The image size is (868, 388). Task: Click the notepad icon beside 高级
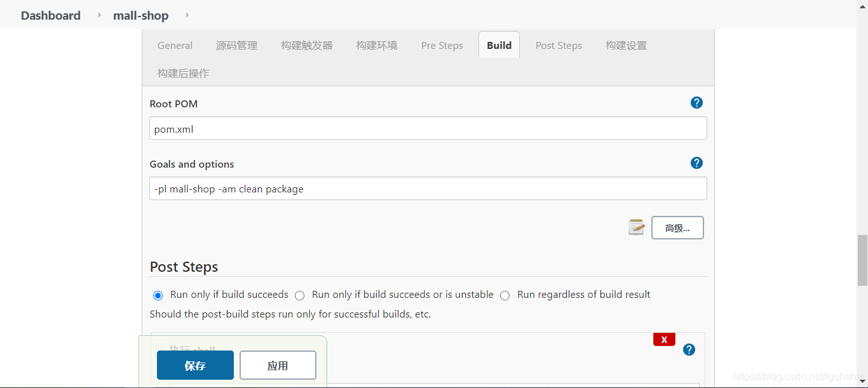pyautogui.click(x=636, y=227)
